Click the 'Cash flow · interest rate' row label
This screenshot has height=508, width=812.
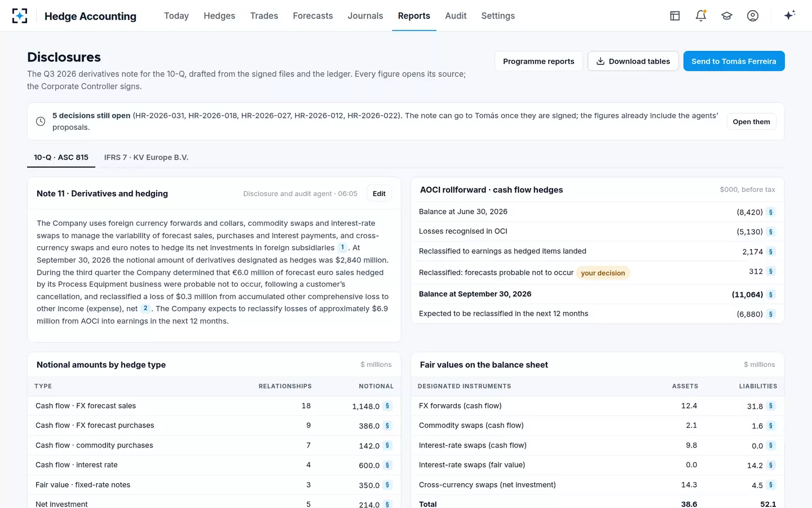(x=77, y=465)
